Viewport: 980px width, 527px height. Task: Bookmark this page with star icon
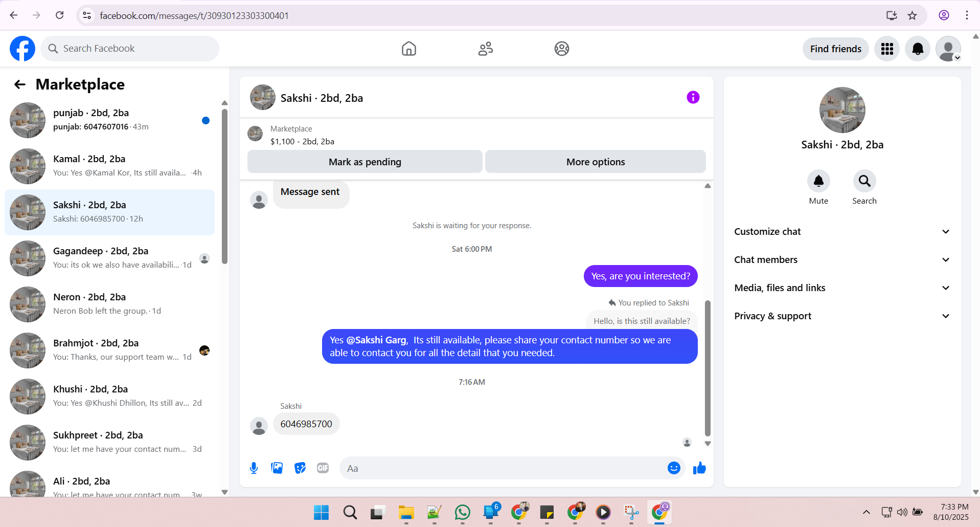(912, 15)
